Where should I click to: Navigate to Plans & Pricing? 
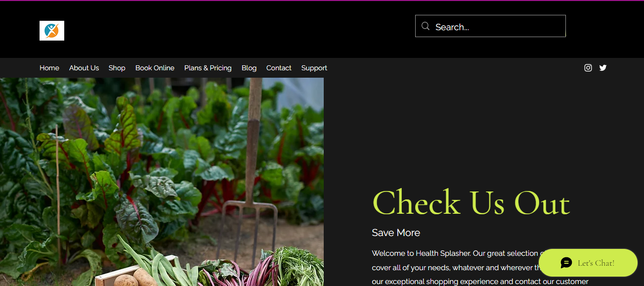tap(208, 68)
